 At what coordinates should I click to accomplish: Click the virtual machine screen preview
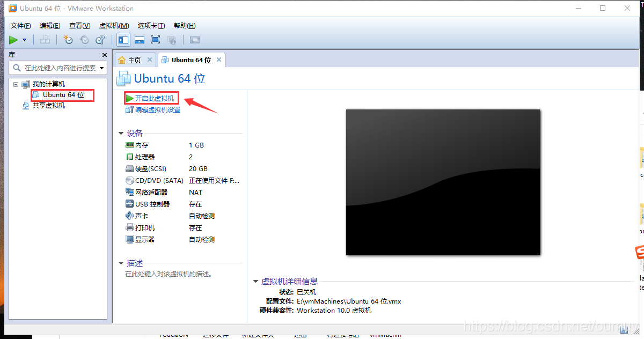click(x=443, y=182)
